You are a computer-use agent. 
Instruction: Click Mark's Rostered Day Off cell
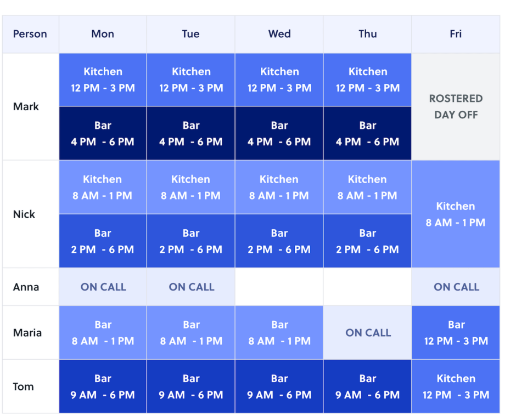pos(456,107)
